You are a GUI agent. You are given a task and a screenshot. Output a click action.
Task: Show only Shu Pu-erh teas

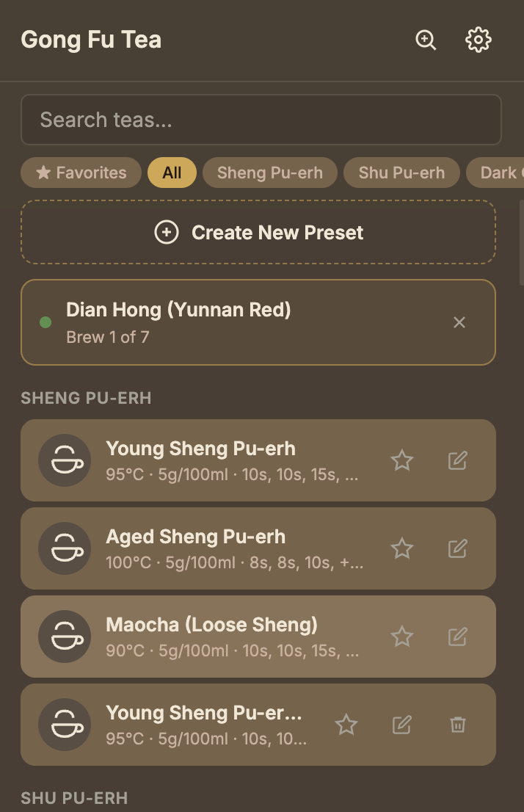(401, 173)
